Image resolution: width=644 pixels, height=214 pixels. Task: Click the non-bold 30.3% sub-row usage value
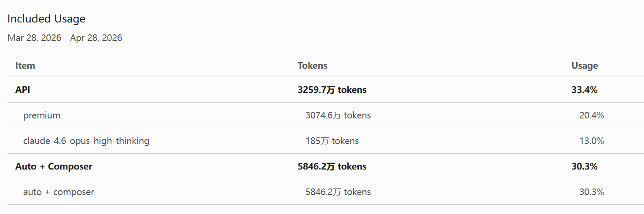(592, 192)
